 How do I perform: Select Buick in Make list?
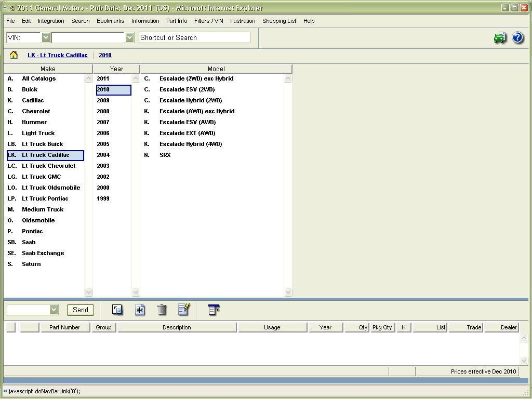45,89
